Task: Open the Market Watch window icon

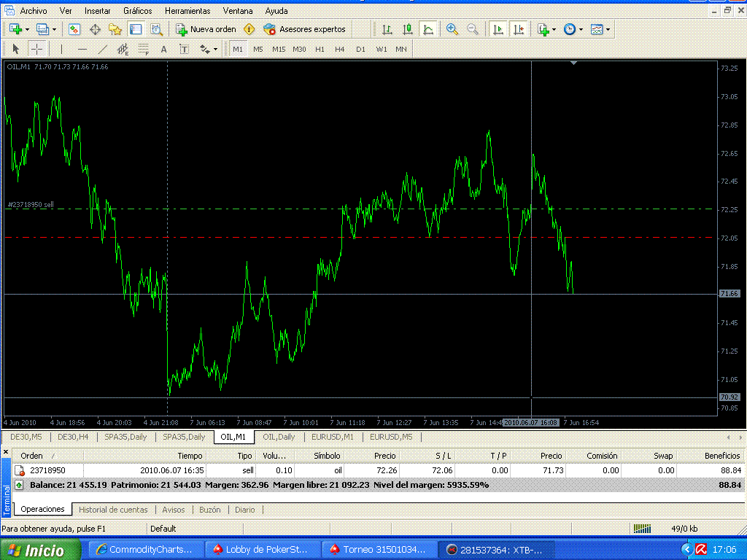Action: [x=74, y=29]
